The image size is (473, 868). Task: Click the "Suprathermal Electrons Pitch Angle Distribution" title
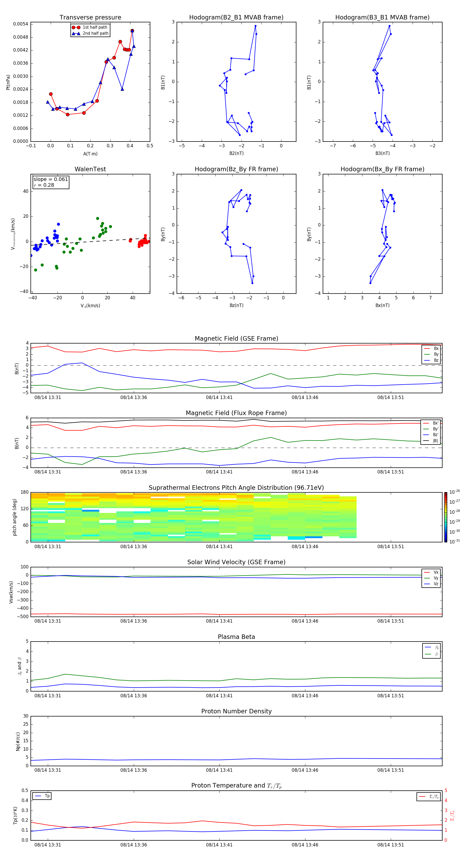tap(236, 488)
